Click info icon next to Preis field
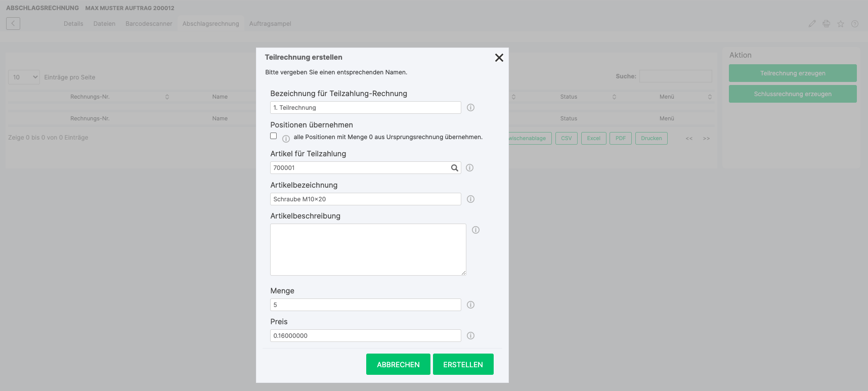Viewport: 868px width, 391px height. point(470,336)
